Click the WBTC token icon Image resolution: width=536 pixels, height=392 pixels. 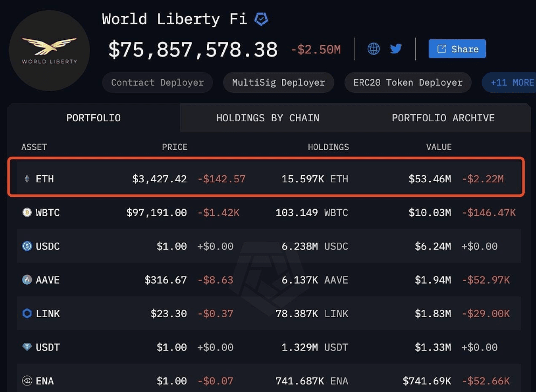tap(27, 212)
